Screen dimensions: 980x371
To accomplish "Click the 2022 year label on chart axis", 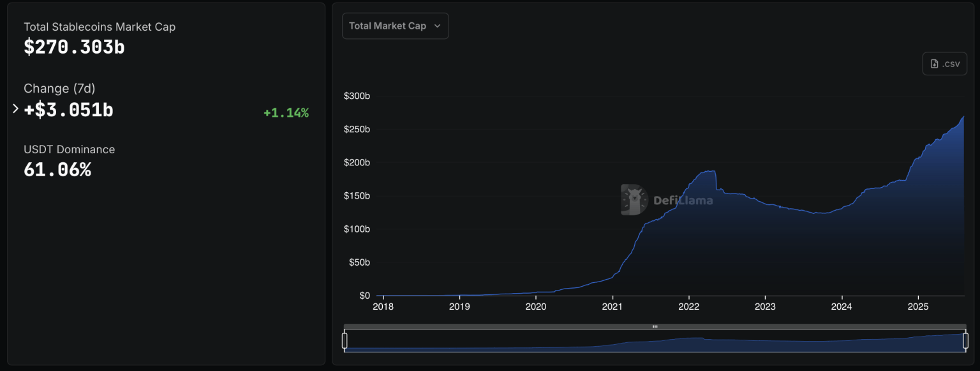I will point(689,307).
